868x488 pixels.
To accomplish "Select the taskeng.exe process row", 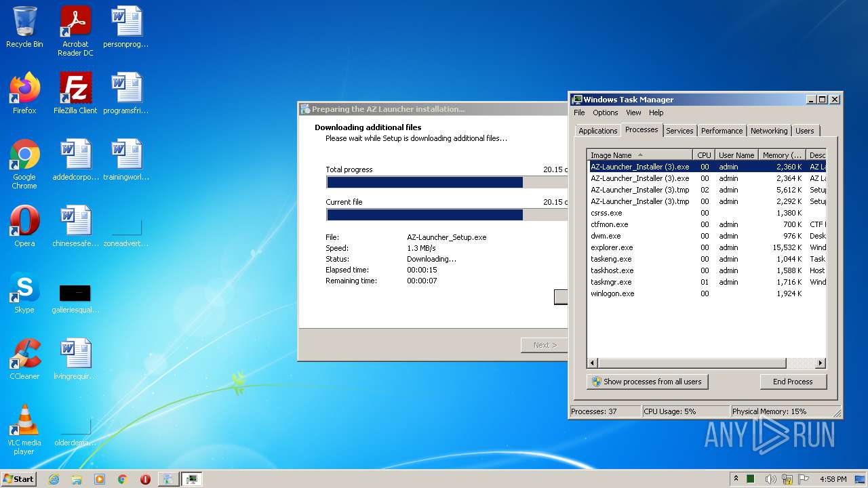I will tap(707, 259).
